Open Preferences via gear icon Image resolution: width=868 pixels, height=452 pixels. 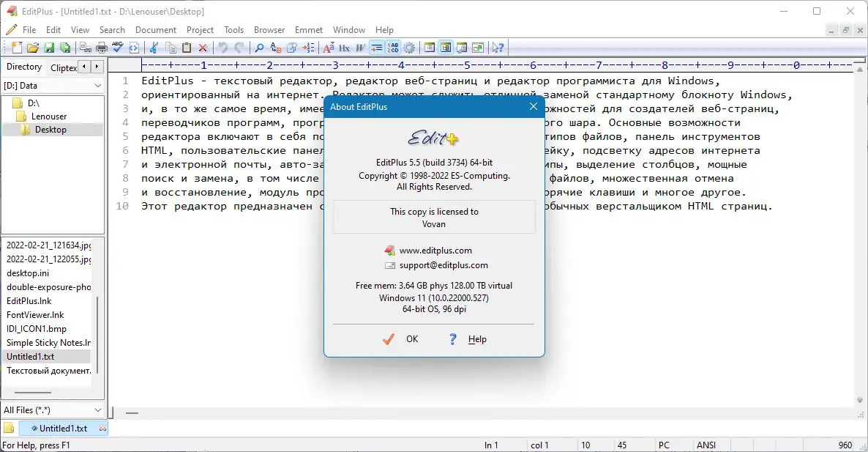point(409,47)
